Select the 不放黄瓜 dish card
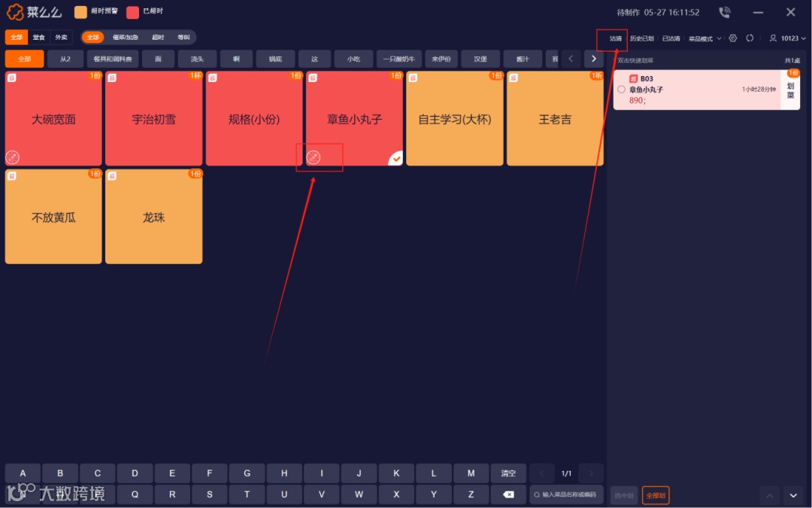 tap(53, 217)
